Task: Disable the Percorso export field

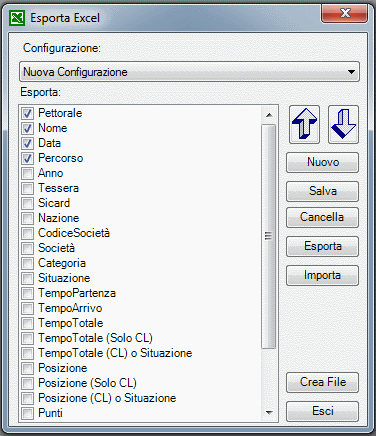Action: (x=27, y=158)
